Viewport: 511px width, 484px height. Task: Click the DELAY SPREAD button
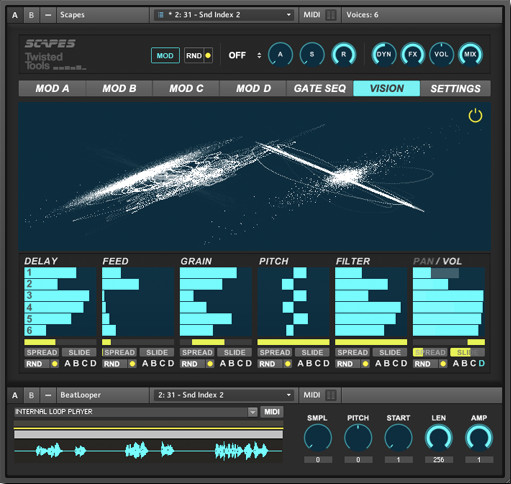(42, 352)
